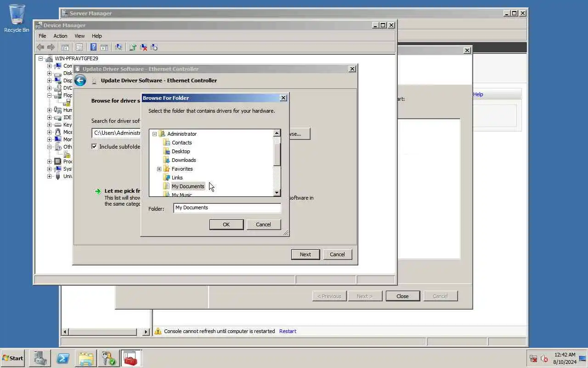Open the driver path combo box

[117, 133]
